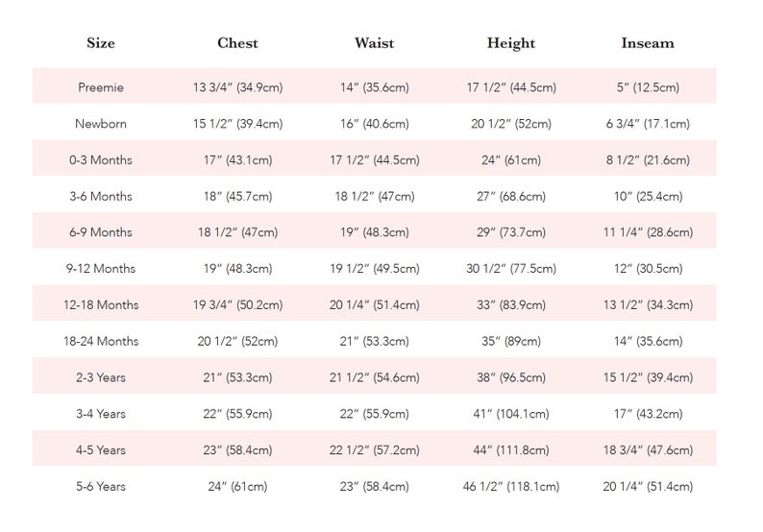Select the 3-6 Months size label

click(x=101, y=197)
